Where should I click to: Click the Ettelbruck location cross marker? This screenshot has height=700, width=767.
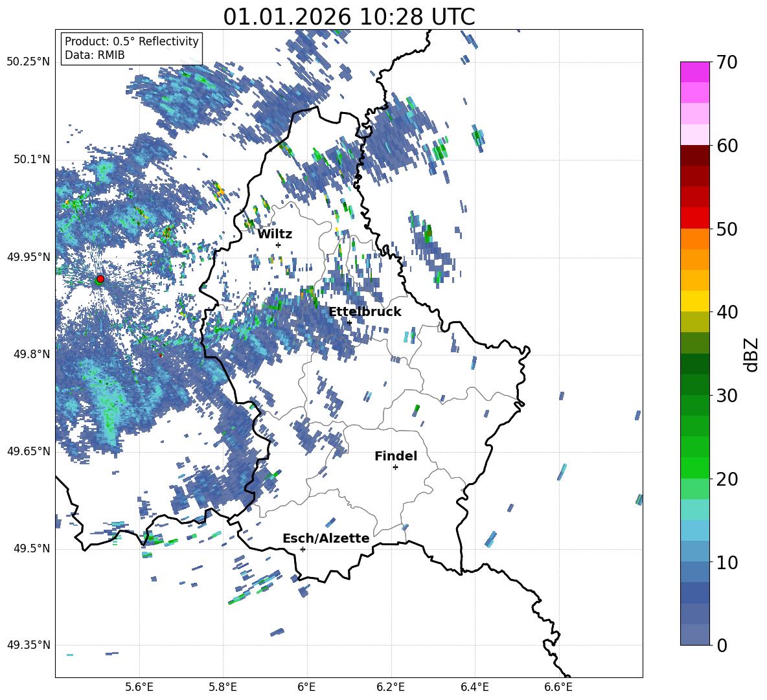click(349, 322)
